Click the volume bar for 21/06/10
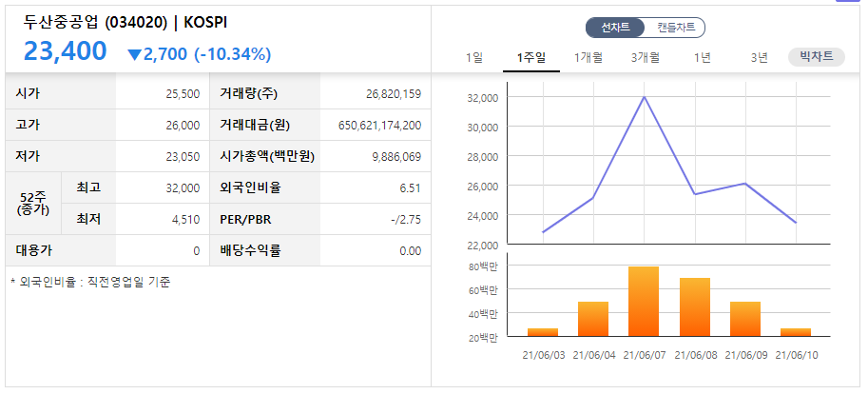 (x=796, y=332)
